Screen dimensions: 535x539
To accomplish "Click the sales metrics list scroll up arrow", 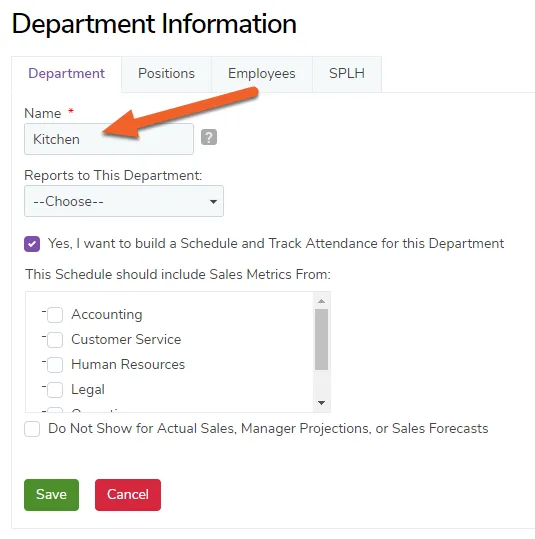I will click(321, 301).
